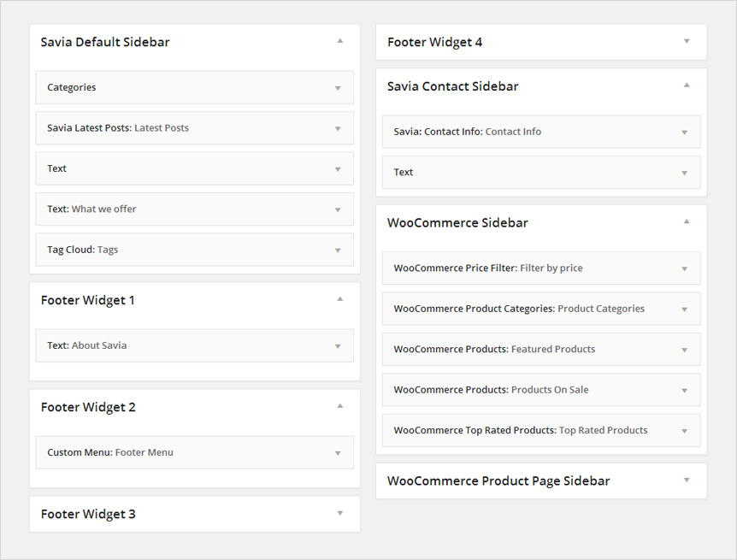Expand the Text: What we offer widget
Screen dimensions: 737x560
(338, 209)
